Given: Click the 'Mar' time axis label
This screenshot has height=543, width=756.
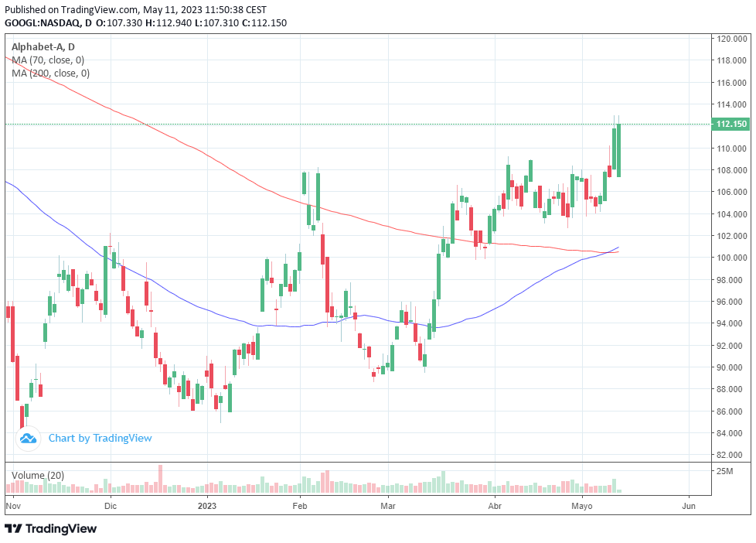Looking at the screenshot, I should (x=388, y=506).
